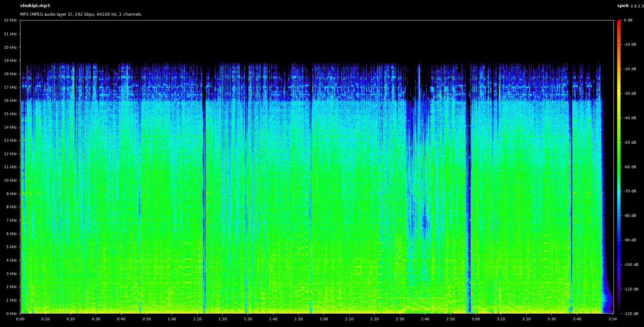The image size is (644, 327).
Task: Select the 2:00 time axis marker
Action: pyautogui.click(x=324, y=319)
